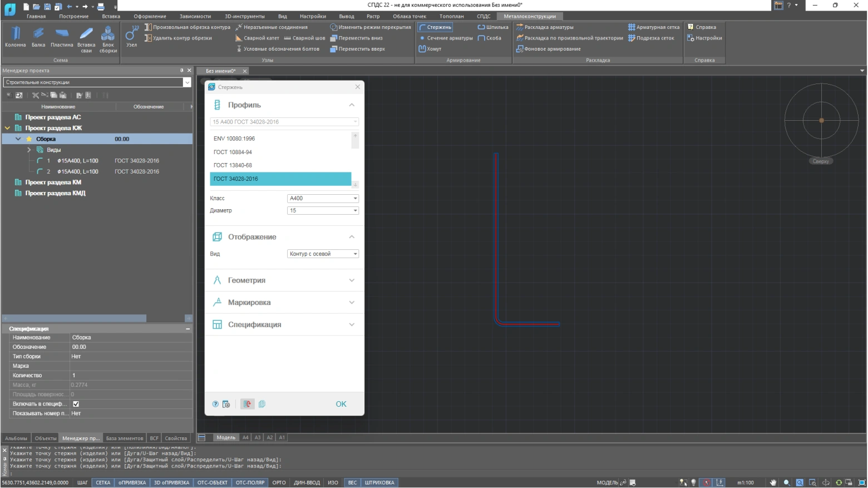Expand the Виды tree node
Viewport: 868px width, 488px height.
tap(29, 150)
